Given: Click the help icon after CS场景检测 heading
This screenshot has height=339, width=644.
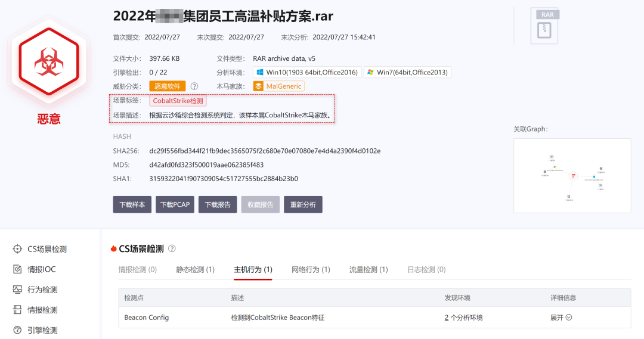Looking at the screenshot, I should 172,248.
